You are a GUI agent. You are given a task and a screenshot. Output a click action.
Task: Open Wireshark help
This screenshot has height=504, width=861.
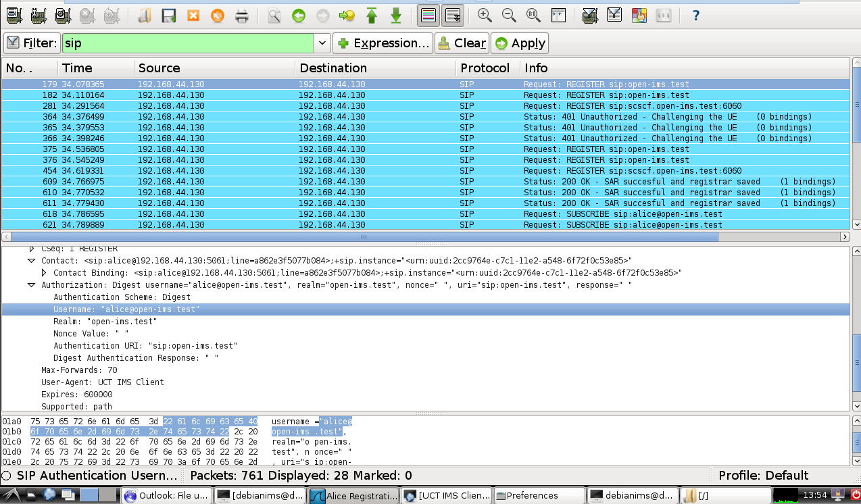(695, 15)
